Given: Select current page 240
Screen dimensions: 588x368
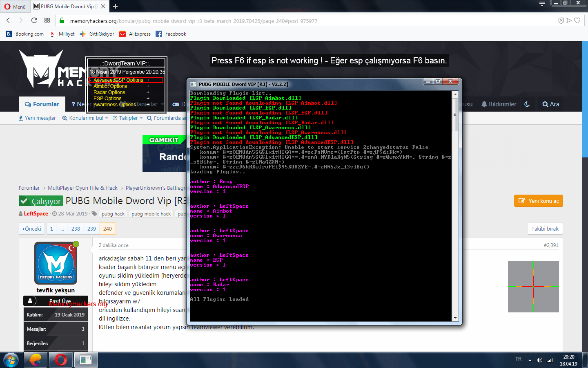Looking at the screenshot, I should pyautogui.click(x=107, y=229).
